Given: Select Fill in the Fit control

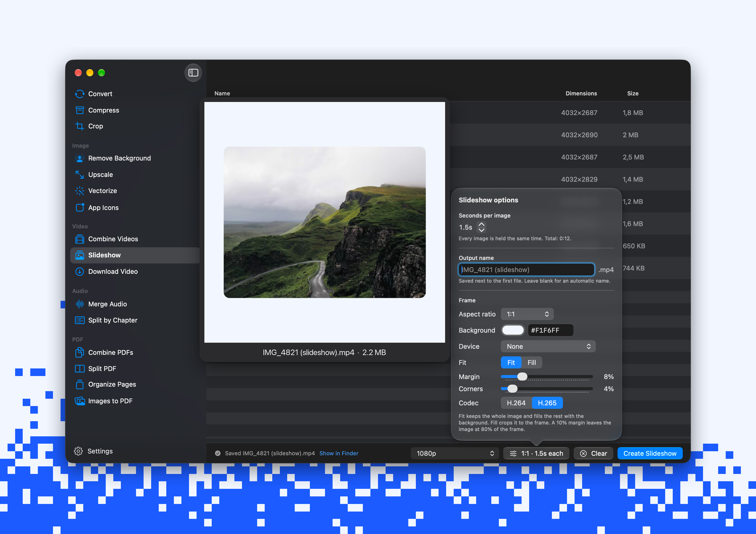Looking at the screenshot, I should (x=532, y=362).
